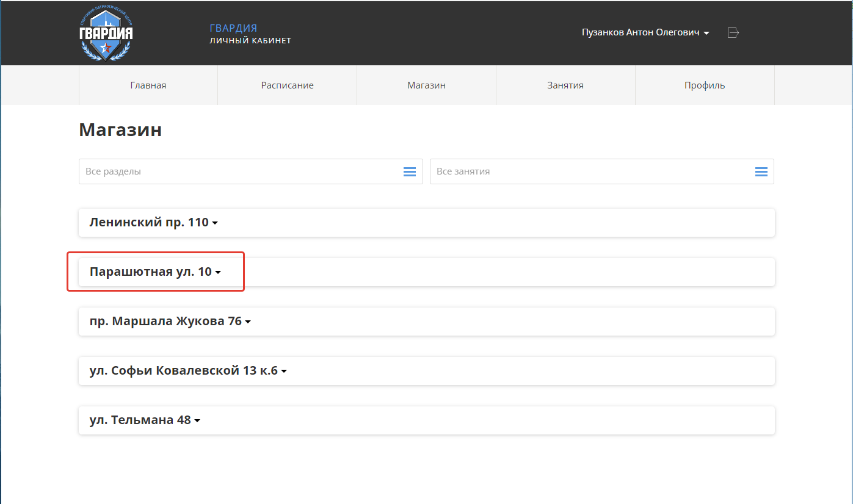Click the logout icon in header
This screenshot has height=504, width=853.
point(733,32)
